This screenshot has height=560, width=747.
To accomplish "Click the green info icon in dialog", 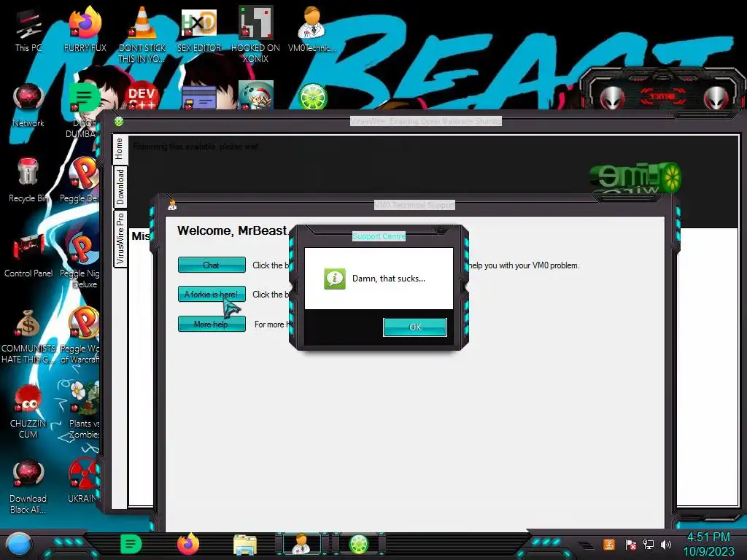I will coord(334,279).
